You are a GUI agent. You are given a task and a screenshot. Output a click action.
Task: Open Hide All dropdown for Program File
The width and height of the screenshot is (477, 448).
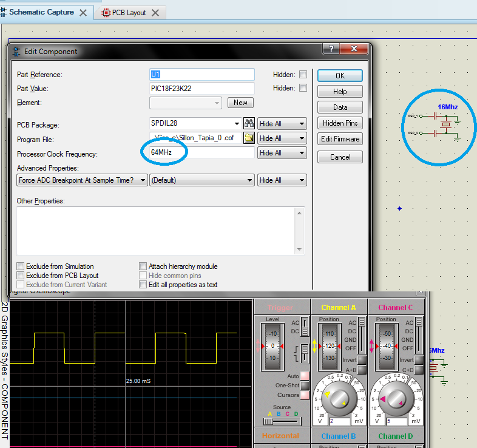[282, 138]
